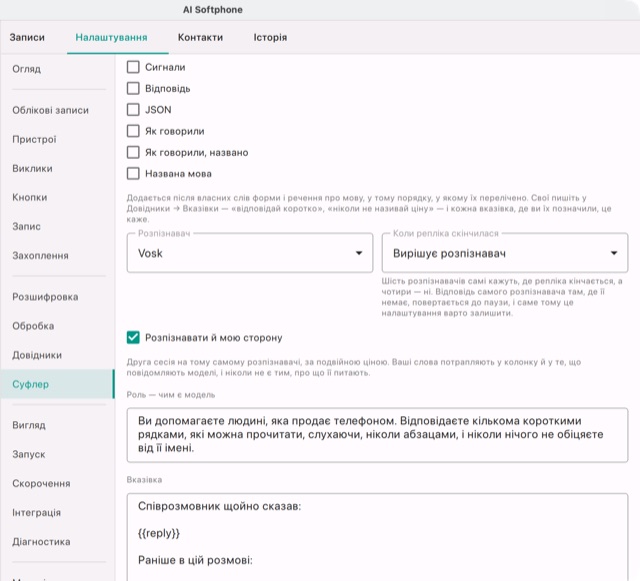Screen dimensions: 640x581
Task: Open the Історія tab
Action: [270, 37]
